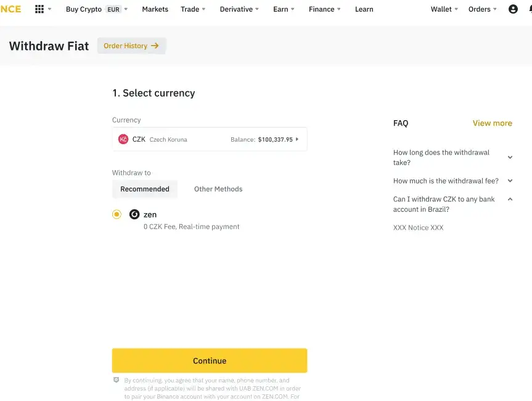The width and height of the screenshot is (532, 401).
Task: Click the CZK Czech Koruna coin icon
Action: pos(123,139)
